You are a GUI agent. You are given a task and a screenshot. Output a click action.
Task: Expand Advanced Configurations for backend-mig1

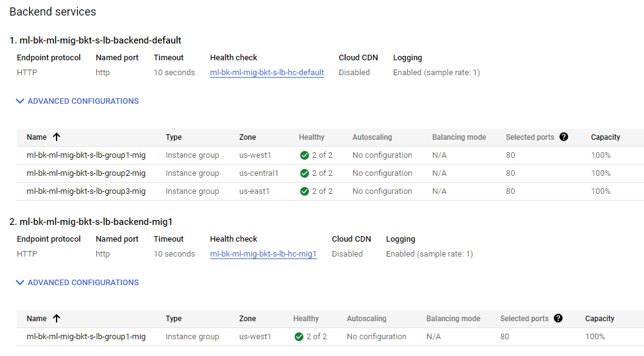(x=77, y=283)
